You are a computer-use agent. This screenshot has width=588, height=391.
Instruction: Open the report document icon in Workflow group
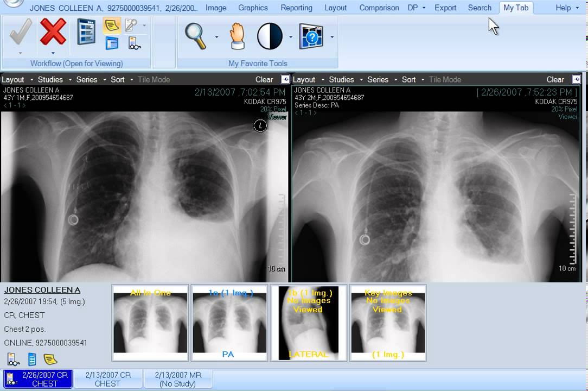[86, 32]
